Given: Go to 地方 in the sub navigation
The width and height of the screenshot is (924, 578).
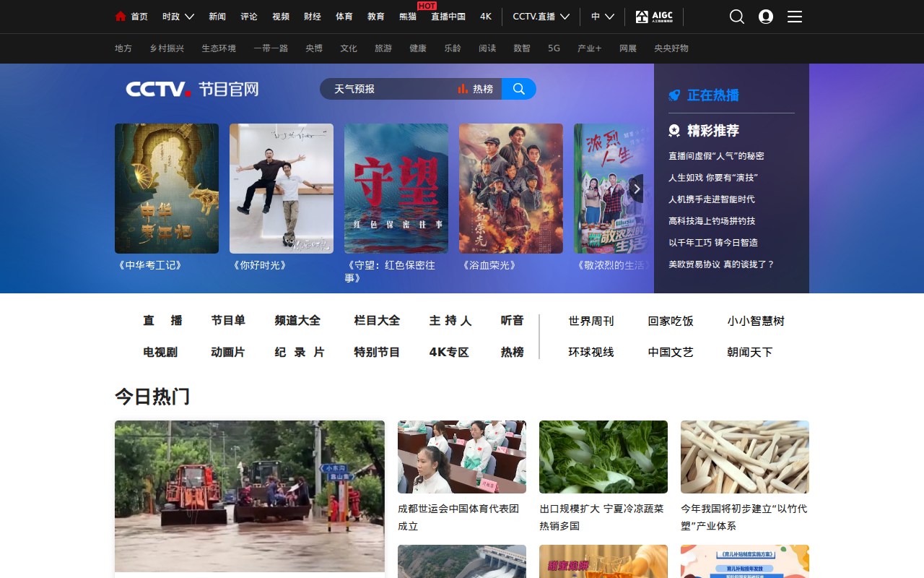Looking at the screenshot, I should coord(123,48).
